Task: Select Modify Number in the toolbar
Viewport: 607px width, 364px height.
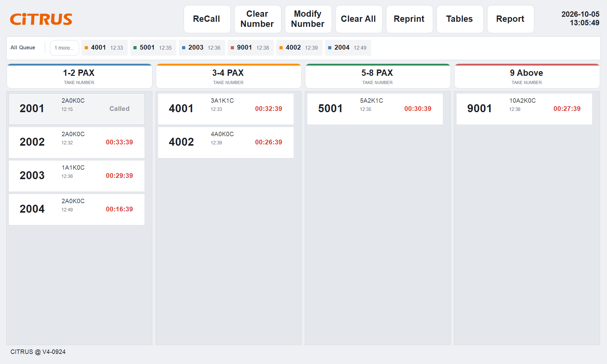Action: coord(308,19)
